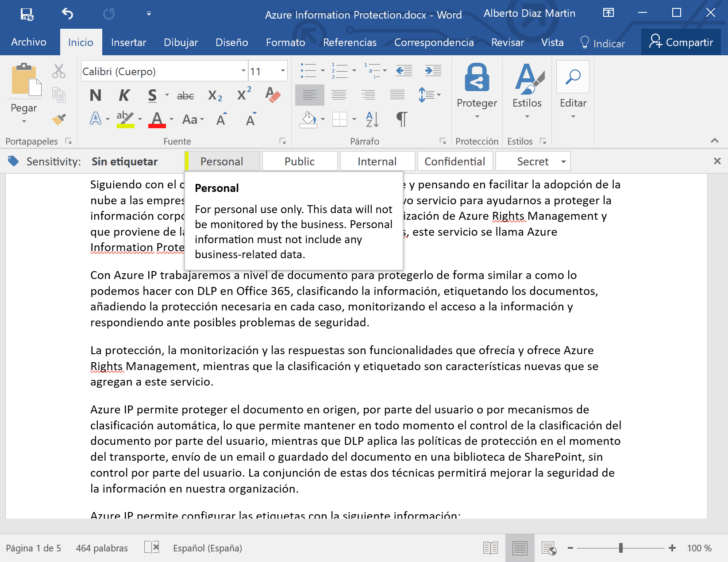
Task: Toggle superscript formatting
Action: (244, 94)
